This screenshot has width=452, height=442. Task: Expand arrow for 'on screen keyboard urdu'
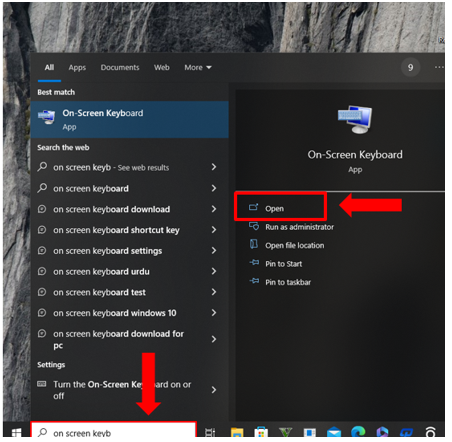click(x=214, y=271)
